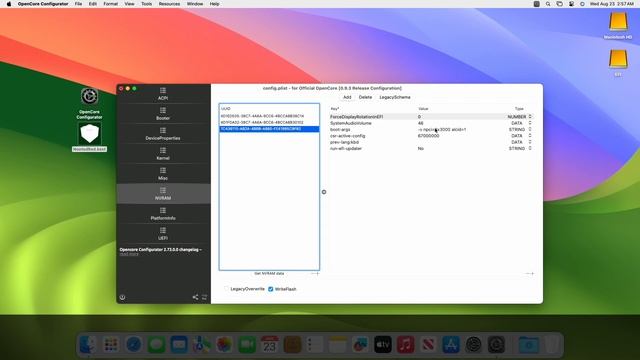Click the power icon at sidebar bottom
Image resolution: width=640 pixels, height=360 pixels.
coord(122,297)
